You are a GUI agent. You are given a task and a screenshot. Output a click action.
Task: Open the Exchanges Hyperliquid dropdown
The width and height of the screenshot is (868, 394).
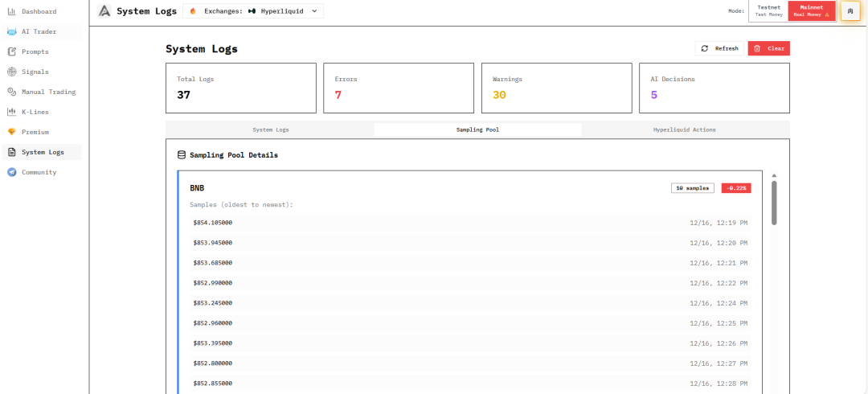pyautogui.click(x=252, y=11)
